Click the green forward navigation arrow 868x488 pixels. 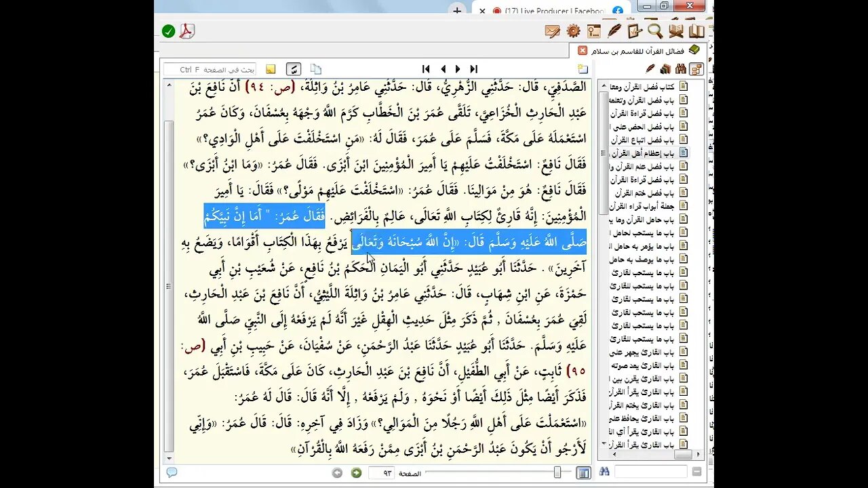[356, 472]
